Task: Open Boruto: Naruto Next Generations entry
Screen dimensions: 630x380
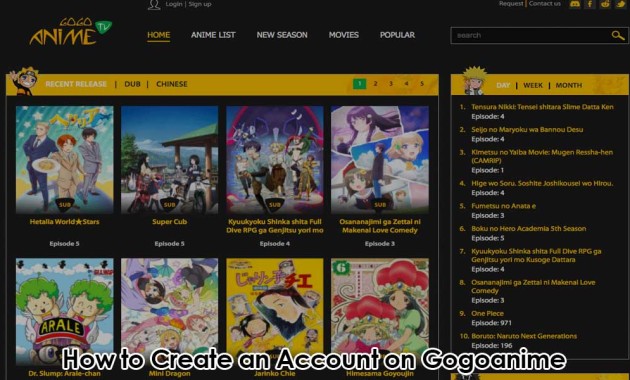Action: point(524,336)
